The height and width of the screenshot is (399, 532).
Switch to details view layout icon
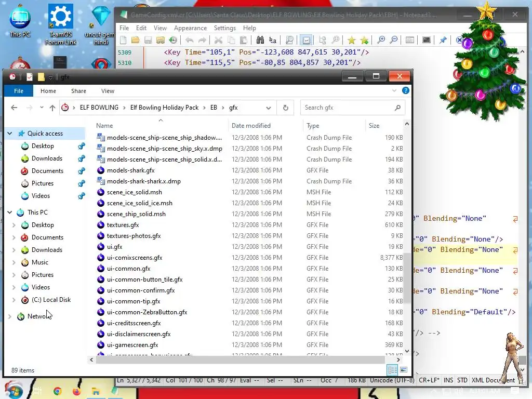click(x=393, y=370)
